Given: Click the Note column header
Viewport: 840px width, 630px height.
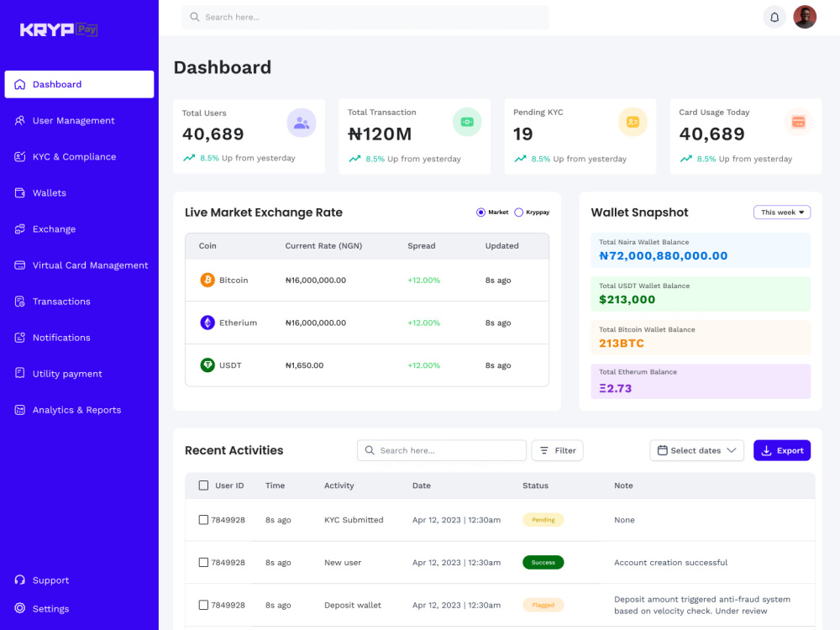Looking at the screenshot, I should pos(623,486).
